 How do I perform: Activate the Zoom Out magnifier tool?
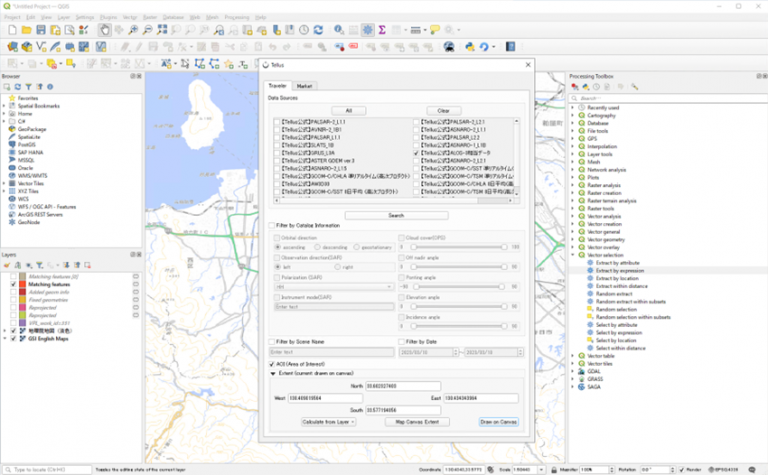tap(147, 30)
